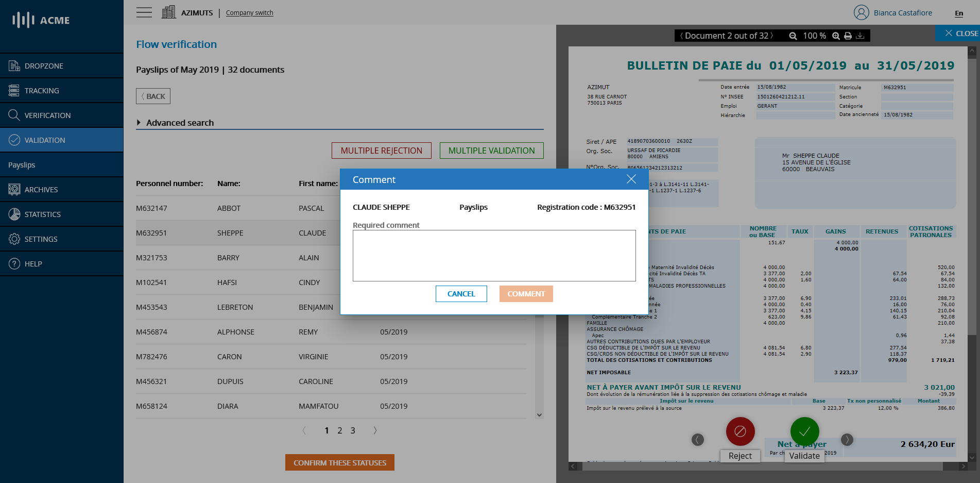Open Statistics in the sidebar menu
980x483 pixels.
[42, 214]
